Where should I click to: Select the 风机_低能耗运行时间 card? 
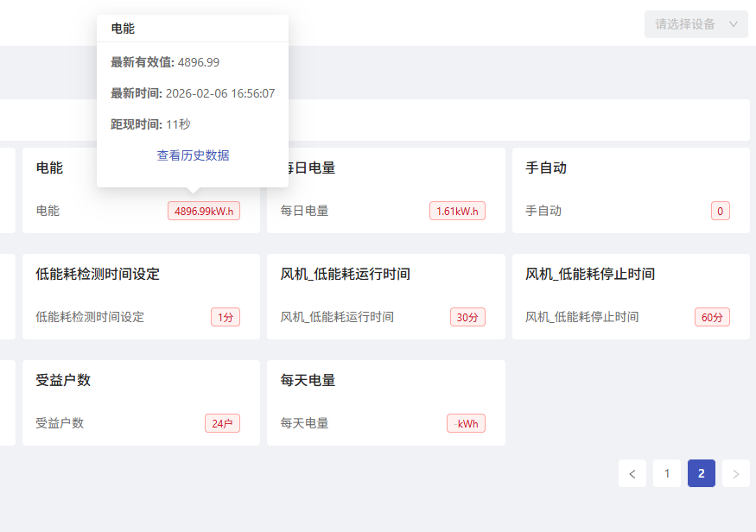point(344,275)
